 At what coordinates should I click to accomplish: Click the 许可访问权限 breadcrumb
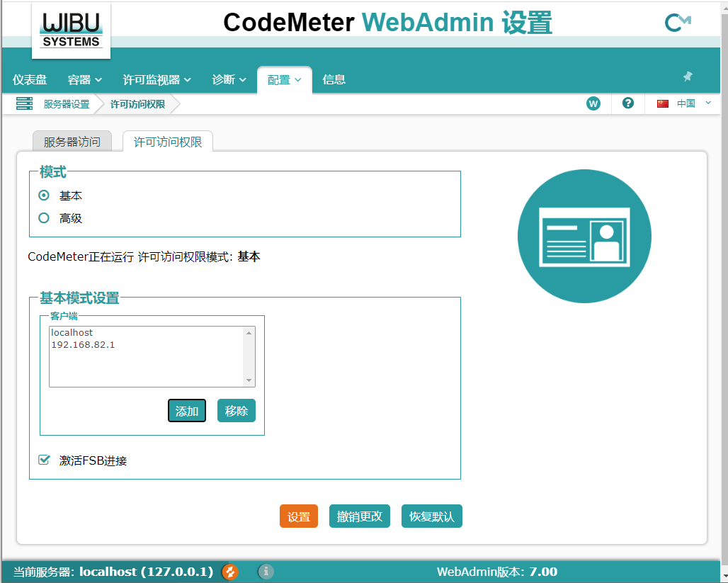click(137, 104)
